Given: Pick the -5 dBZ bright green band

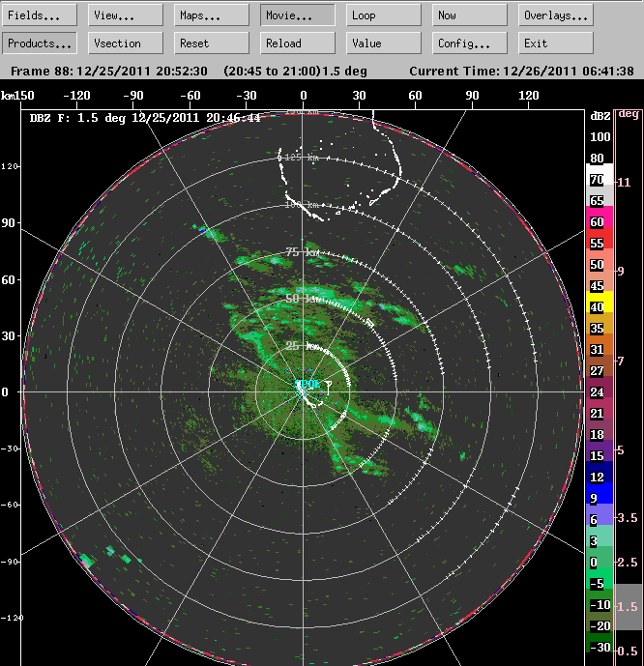Looking at the screenshot, I should pyautogui.click(x=600, y=578).
